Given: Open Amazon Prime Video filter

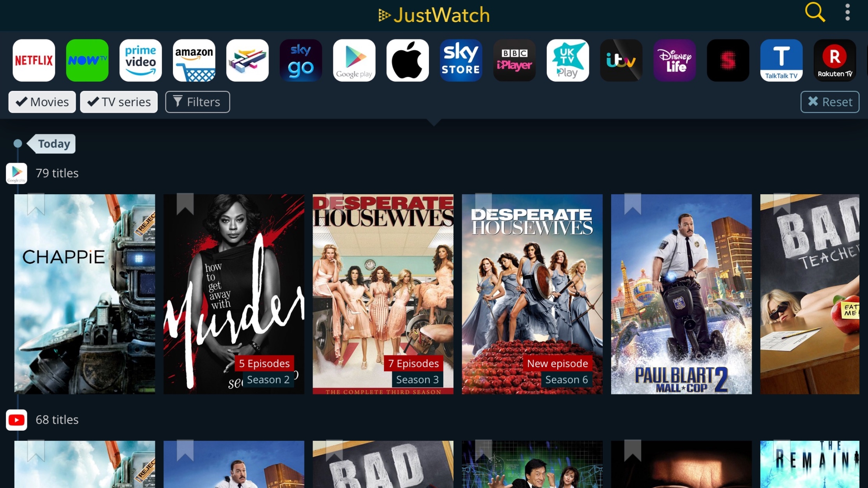Looking at the screenshot, I should 141,60.
